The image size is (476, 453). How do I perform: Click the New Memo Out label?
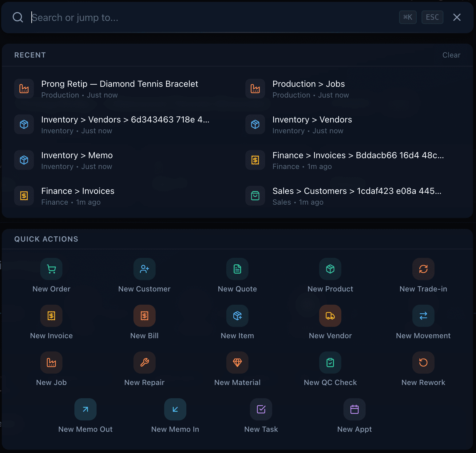[85, 429]
